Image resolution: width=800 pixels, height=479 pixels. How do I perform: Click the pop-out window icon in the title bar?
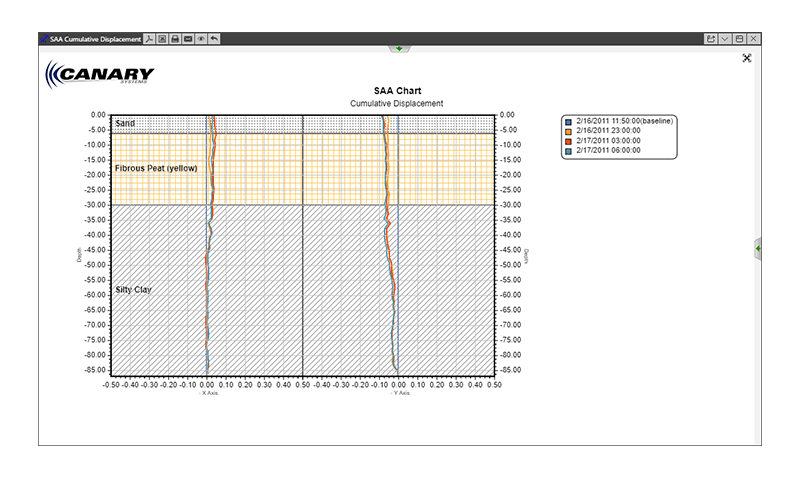pos(711,39)
